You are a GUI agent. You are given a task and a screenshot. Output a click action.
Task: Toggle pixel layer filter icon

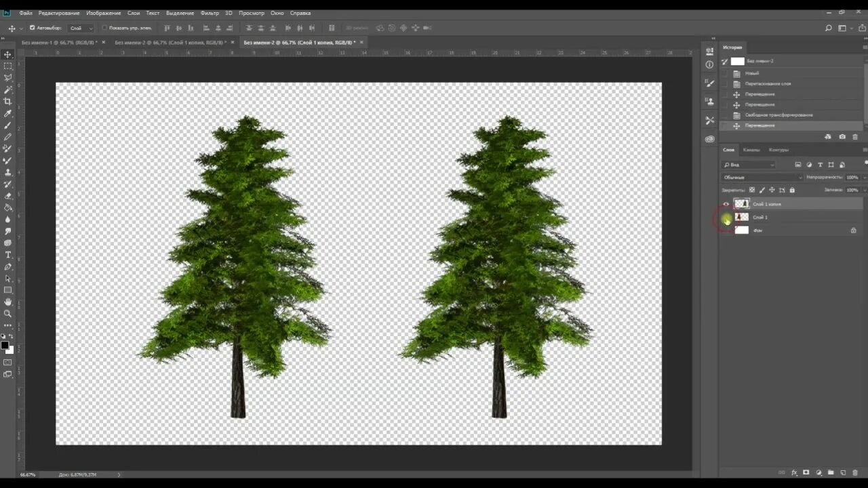798,165
